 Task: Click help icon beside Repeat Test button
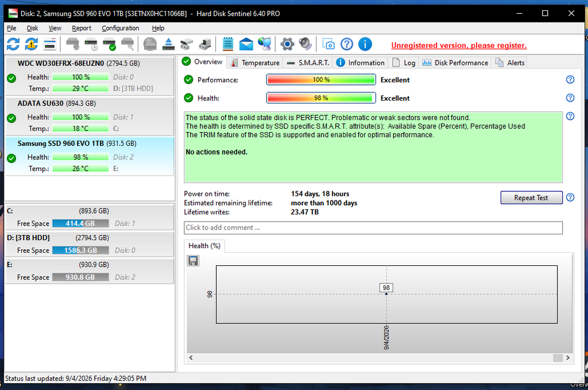point(570,197)
